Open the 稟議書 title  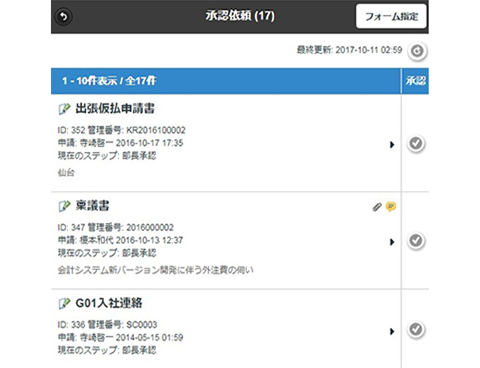click(92, 206)
